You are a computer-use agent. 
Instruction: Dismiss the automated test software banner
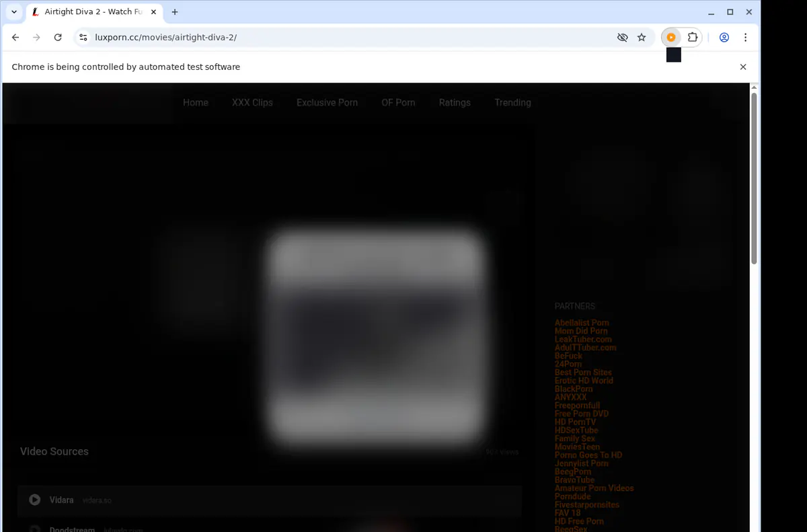click(743, 67)
